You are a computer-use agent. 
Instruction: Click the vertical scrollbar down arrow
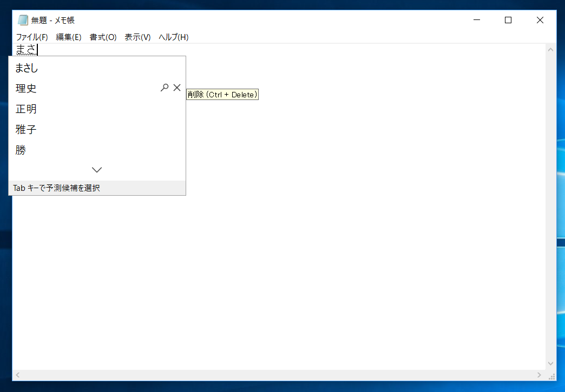pos(550,363)
